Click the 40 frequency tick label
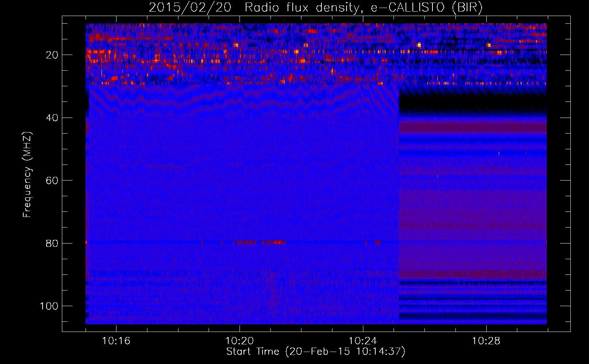The image size is (589, 364). (x=52, y=118)
